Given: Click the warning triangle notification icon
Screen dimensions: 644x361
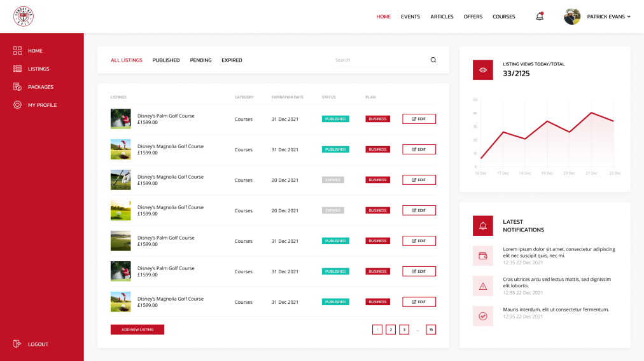Looking at the screenshot, I should [483, 286].
